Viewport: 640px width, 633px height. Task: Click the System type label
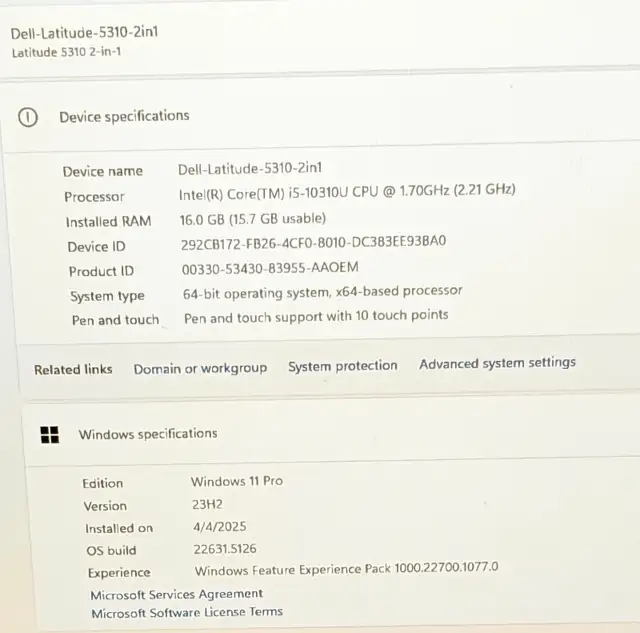107,296
